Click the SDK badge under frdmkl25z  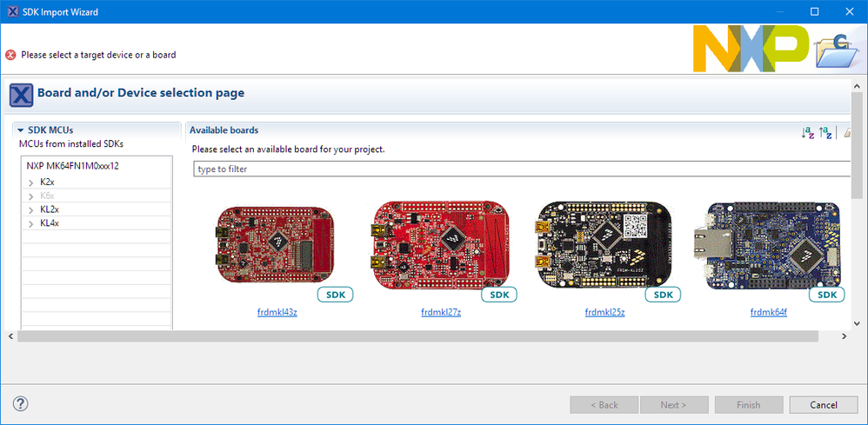[663, 295]
